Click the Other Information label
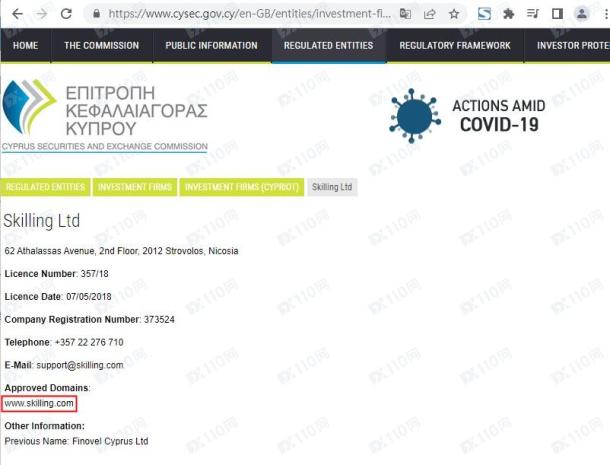Image resolution: width=610 pixels, height=465 pixels. pyautogui.click(x=44, y=426)
